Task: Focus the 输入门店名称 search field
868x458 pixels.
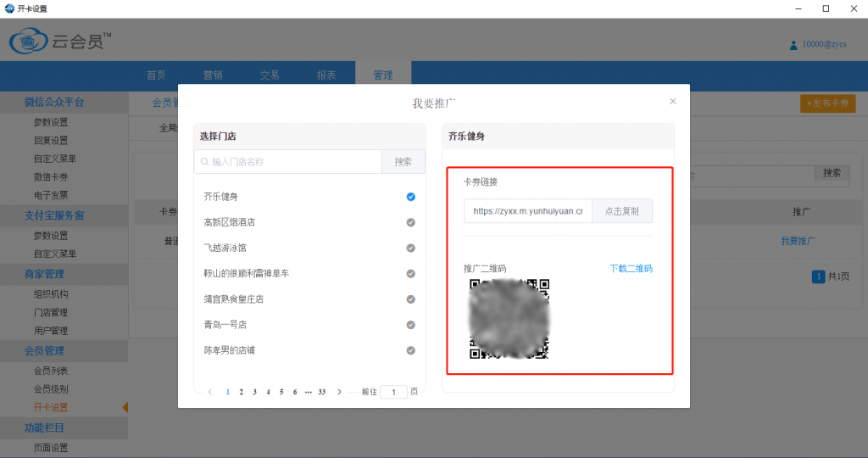Action: 288,162
